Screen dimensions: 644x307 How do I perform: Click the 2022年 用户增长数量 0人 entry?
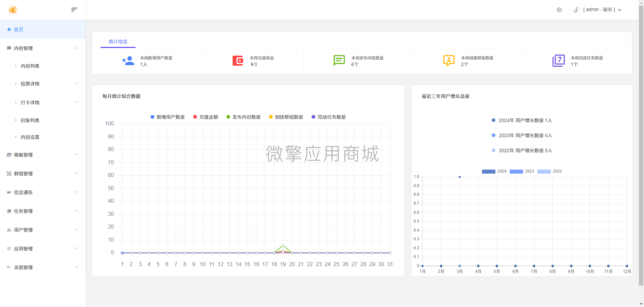522,150
